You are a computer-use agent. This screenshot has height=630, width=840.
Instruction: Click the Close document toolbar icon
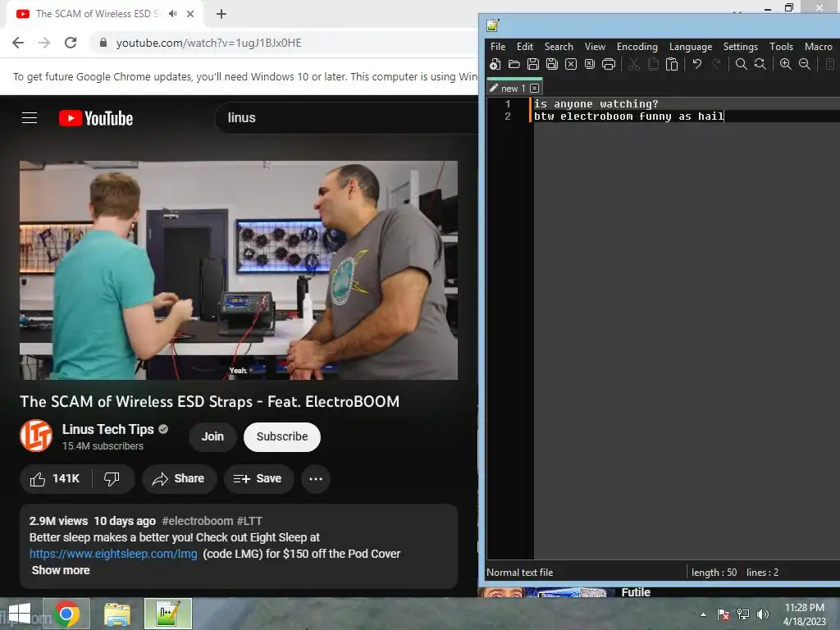click(x=571, y=64)
